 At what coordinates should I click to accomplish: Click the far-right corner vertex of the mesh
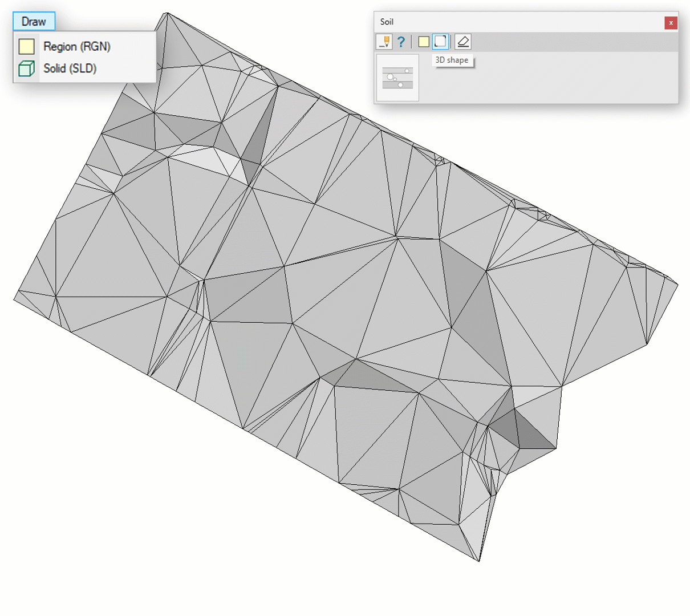click(x=678, y=283)
